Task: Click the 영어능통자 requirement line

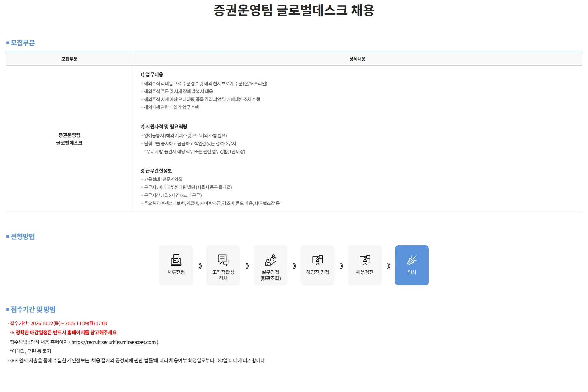Action: (x=184, y=135)
